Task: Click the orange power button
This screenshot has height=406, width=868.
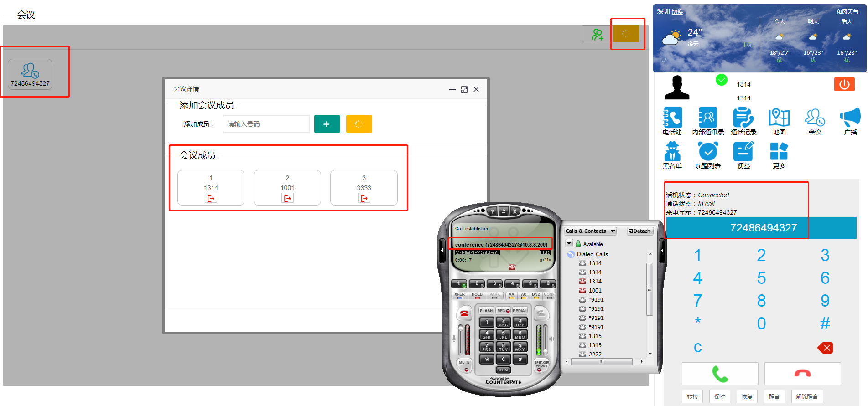Action: 844,84
